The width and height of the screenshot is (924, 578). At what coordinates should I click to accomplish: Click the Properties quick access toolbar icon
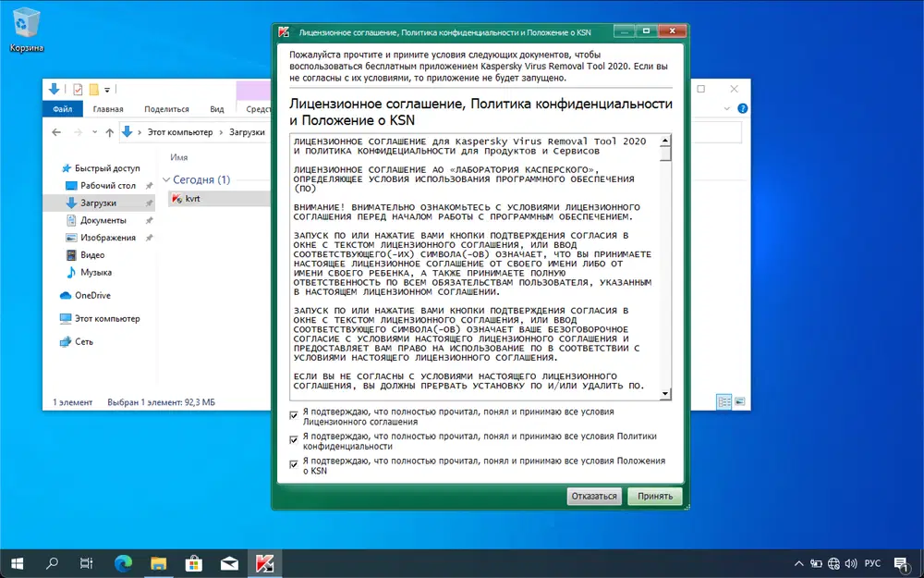point(78,90)
